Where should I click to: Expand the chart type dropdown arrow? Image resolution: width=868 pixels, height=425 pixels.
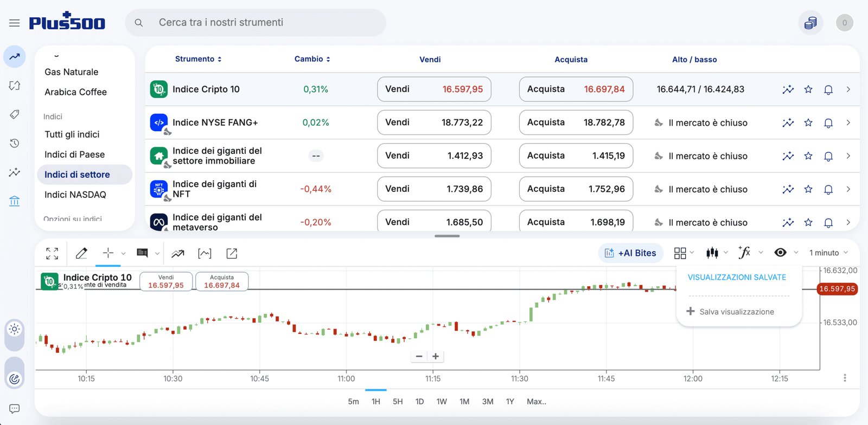click(x=726, y=253)
